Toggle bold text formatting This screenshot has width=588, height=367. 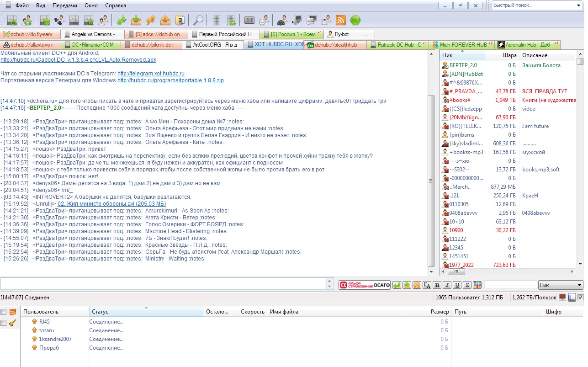coord(437,285)
